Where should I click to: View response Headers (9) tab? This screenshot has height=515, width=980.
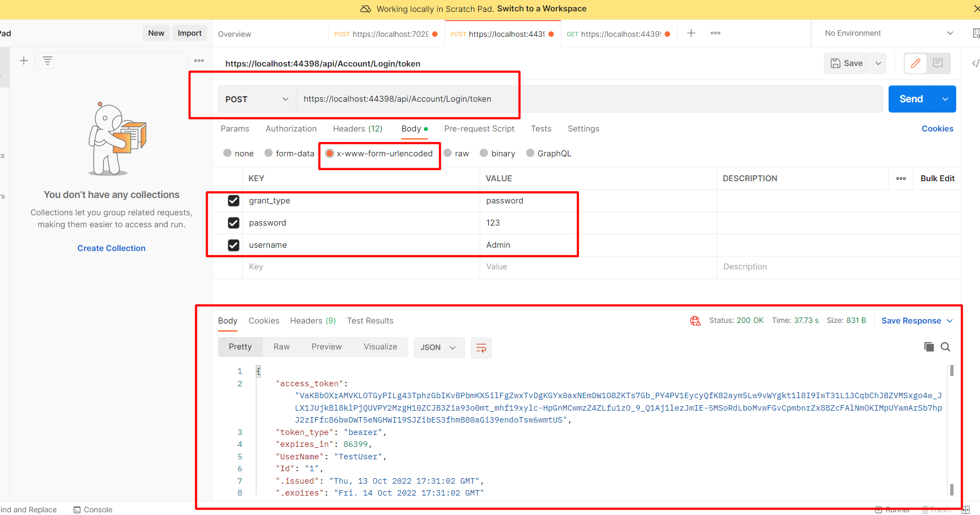click(313, 321)
